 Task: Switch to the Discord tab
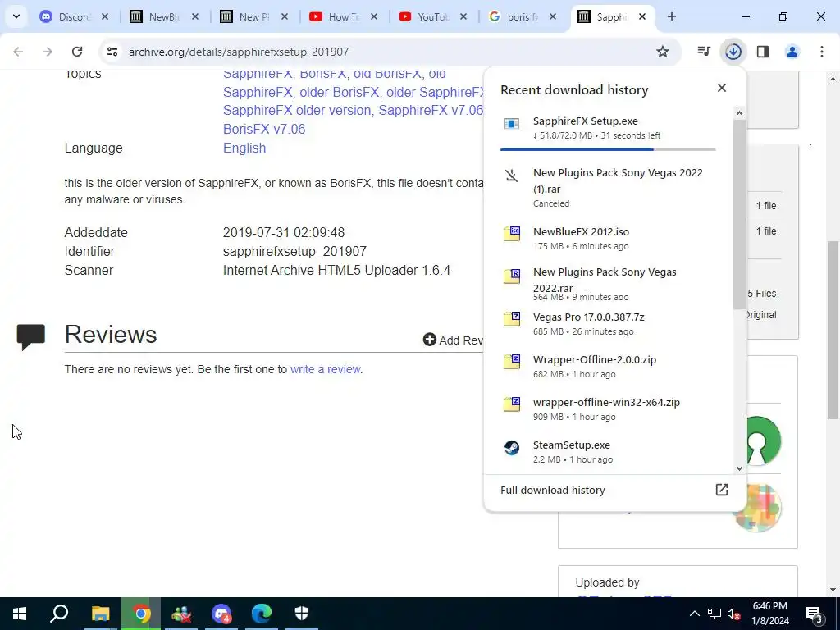tap(73, 17)
